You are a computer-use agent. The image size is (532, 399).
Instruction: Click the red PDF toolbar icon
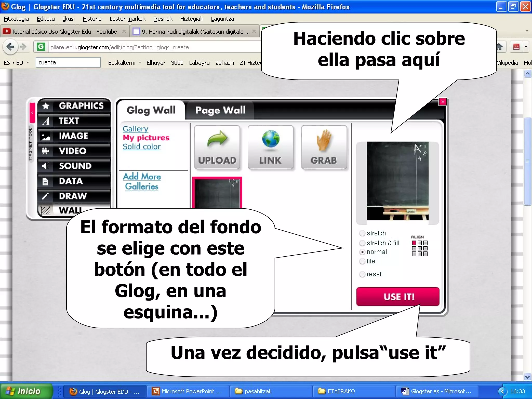click(516, 47)
